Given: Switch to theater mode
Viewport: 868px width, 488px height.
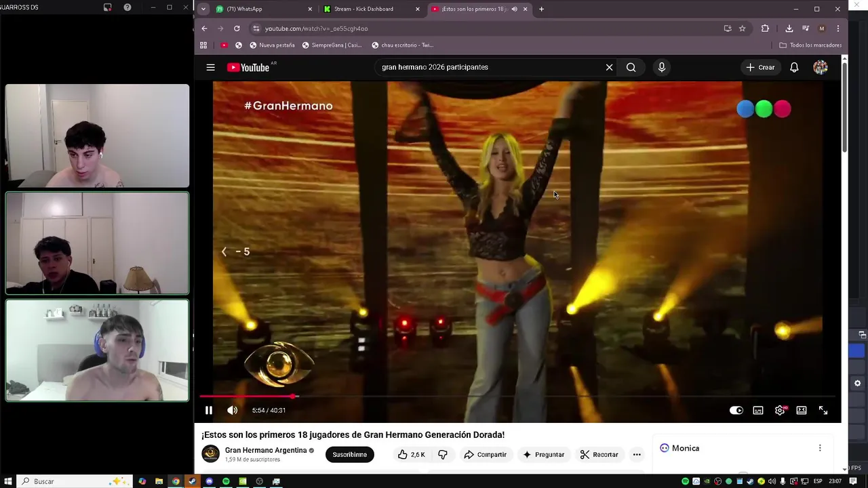Looking at the screenshot, I should click(x=802, y=410).
